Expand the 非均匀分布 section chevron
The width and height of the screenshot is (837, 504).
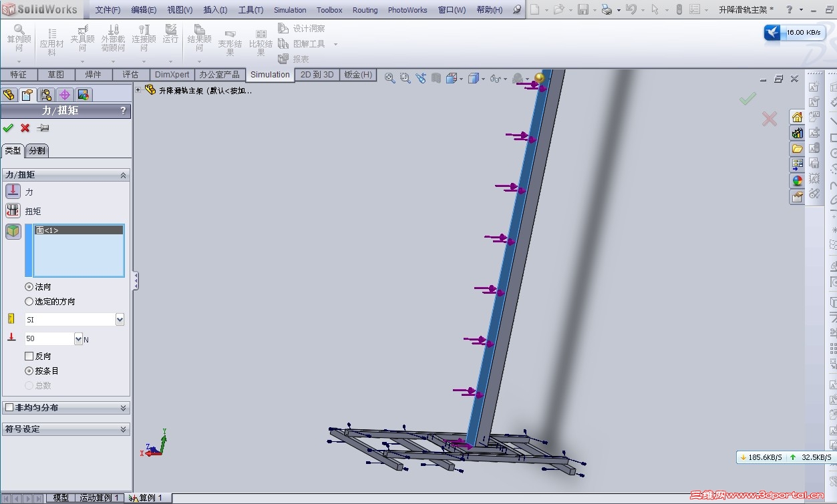click(123, 407)
